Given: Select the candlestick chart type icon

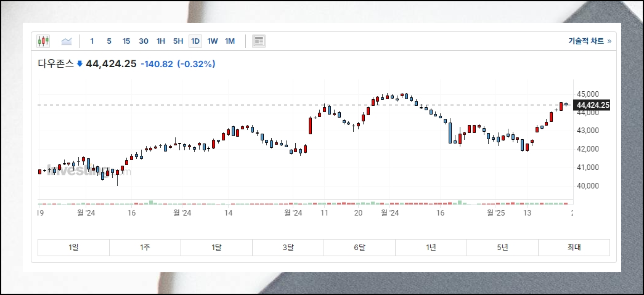Looking at the screenshot, I should 43,41.
